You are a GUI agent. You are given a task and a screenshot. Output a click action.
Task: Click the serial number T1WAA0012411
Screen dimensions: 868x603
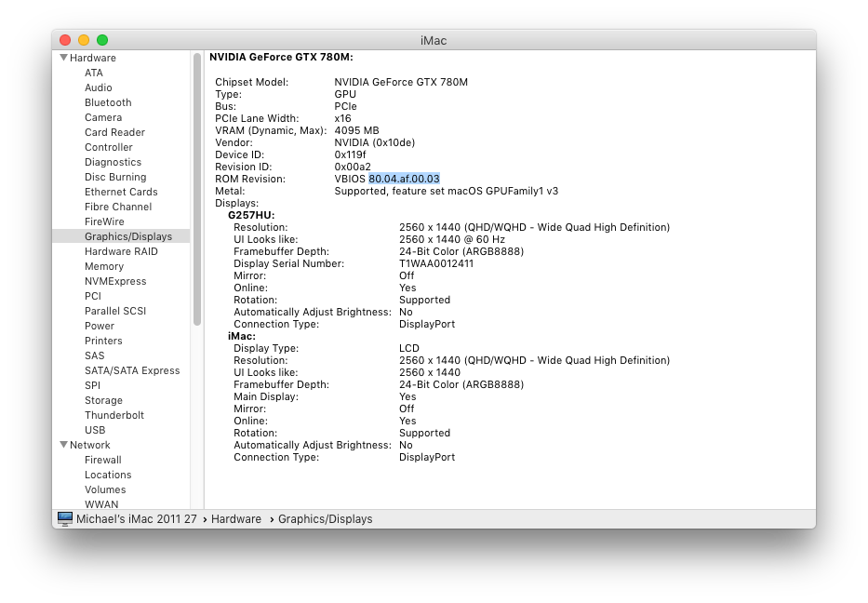pyautogui.click(x=436, y=263)
